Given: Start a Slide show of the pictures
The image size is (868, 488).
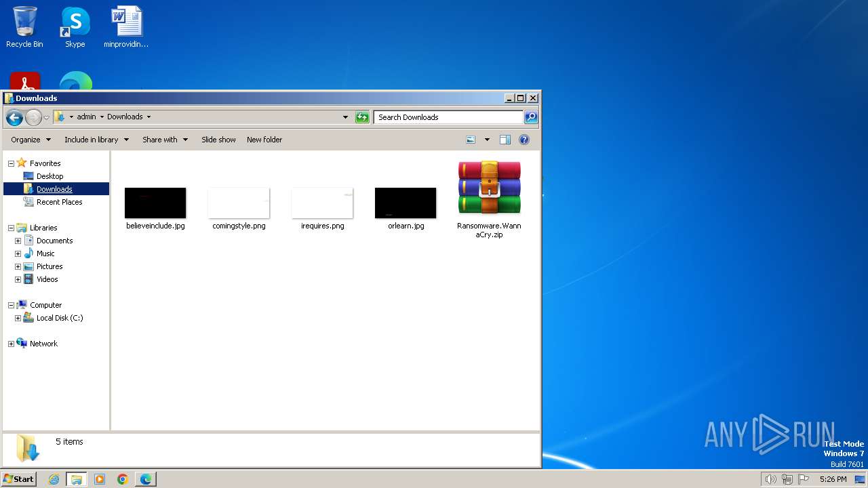Looking at the screenshot, I should point(218,140).
